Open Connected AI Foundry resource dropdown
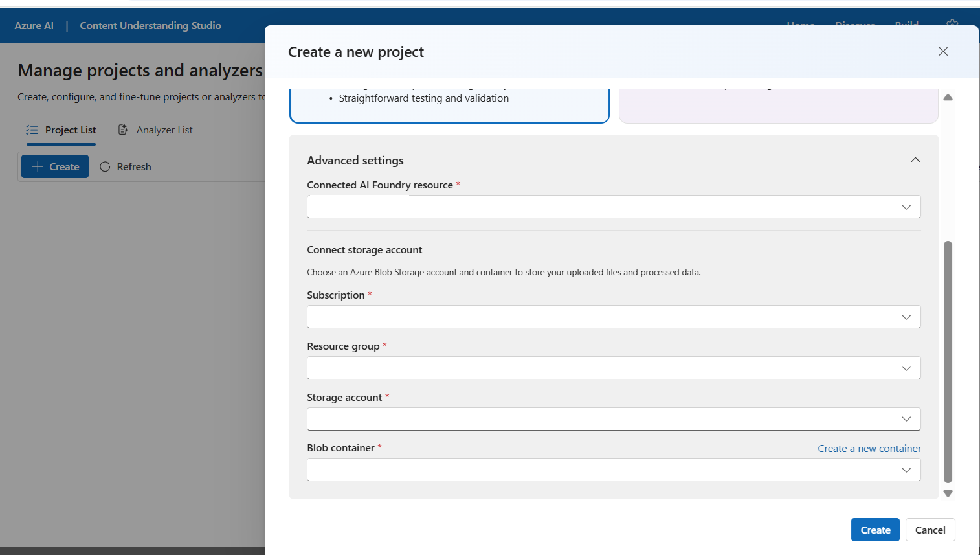Screen dimensions: 980x555 pos(613,207)
